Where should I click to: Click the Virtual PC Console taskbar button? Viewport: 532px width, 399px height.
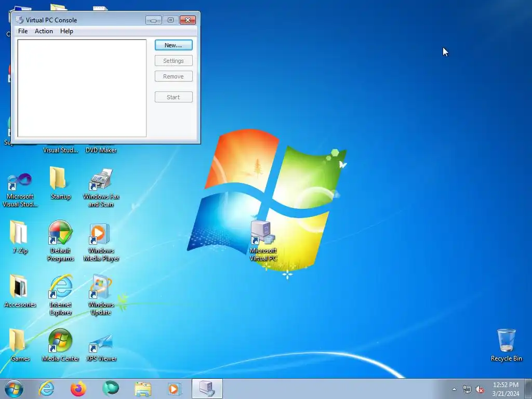[207, 389]
